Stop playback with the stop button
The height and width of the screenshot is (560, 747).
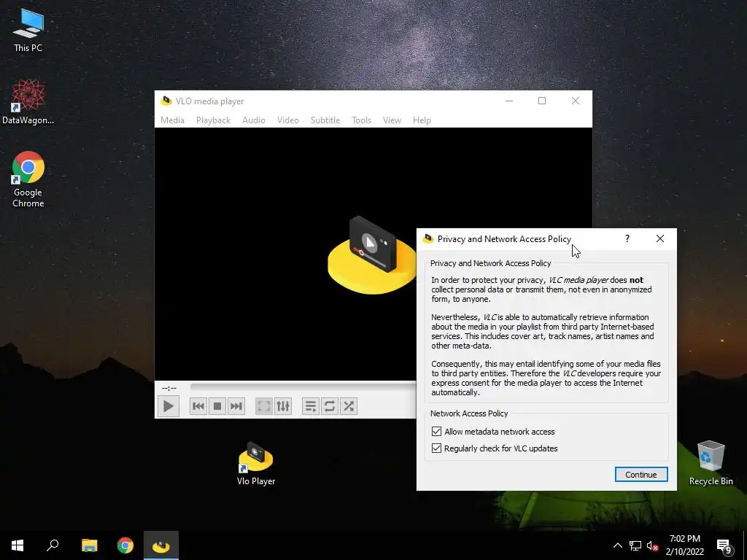click(x=217, y=406)
